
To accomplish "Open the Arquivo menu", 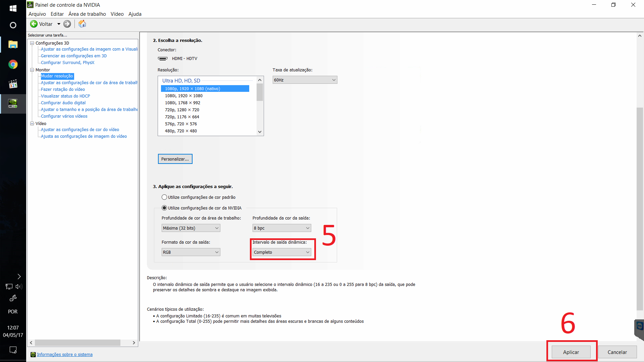I will [37, 14].
